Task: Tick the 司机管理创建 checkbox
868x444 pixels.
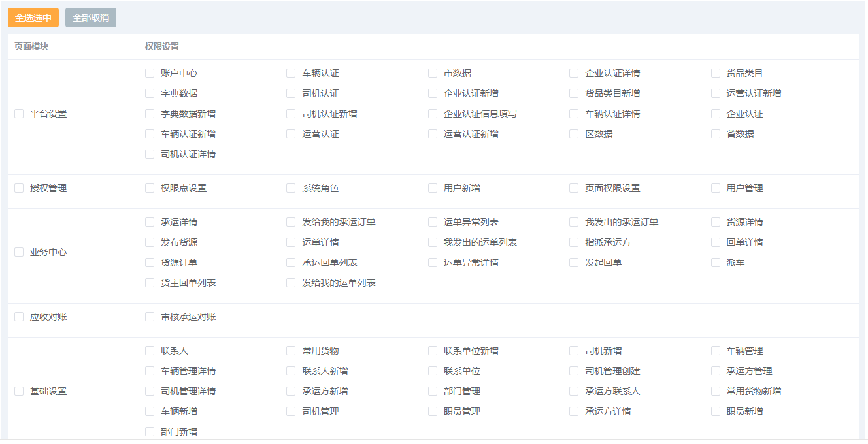Action: coord(574,371)
